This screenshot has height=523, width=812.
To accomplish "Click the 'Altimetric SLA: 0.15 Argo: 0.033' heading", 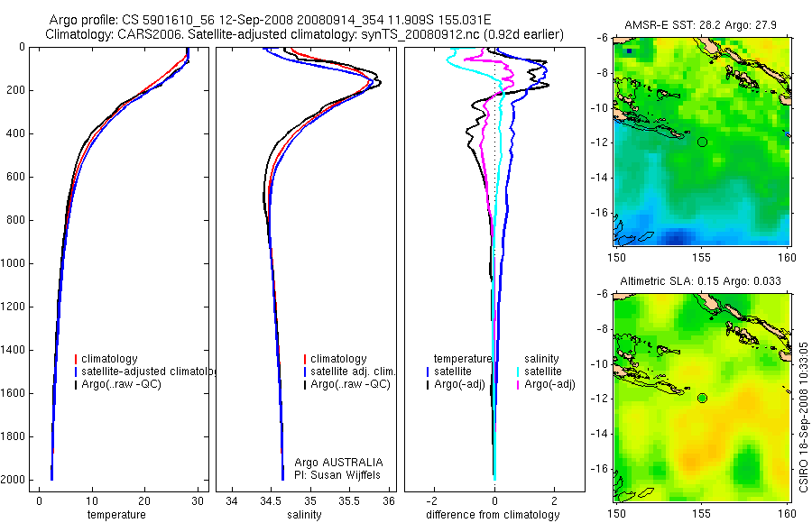I will point(700,281).
